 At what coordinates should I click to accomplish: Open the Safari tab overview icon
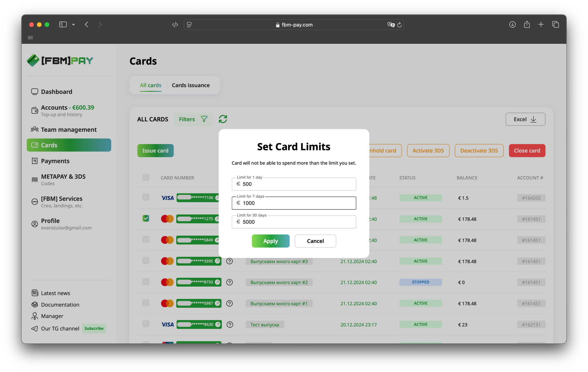(x=556, y=24)
